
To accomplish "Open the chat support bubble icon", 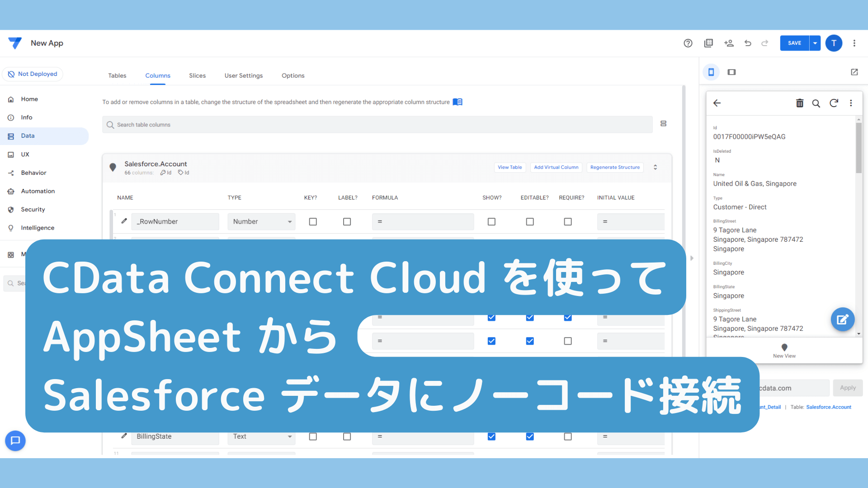I will pyautogui.click(x=15, y=441).
